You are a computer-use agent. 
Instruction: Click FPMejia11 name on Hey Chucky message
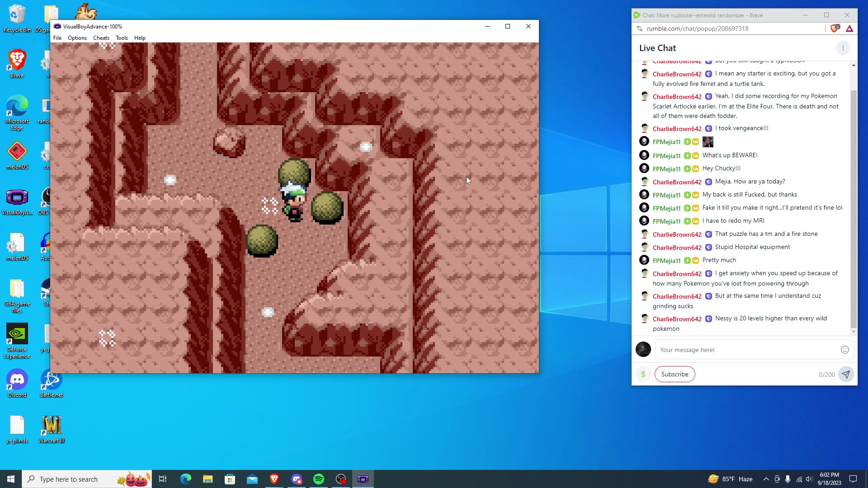pos(666,169)
